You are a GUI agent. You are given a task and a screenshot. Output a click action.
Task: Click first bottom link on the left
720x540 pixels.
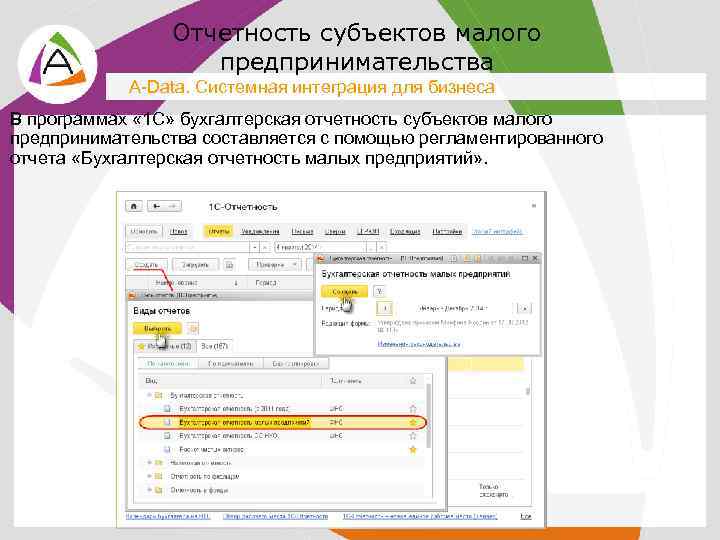point(168,516)
